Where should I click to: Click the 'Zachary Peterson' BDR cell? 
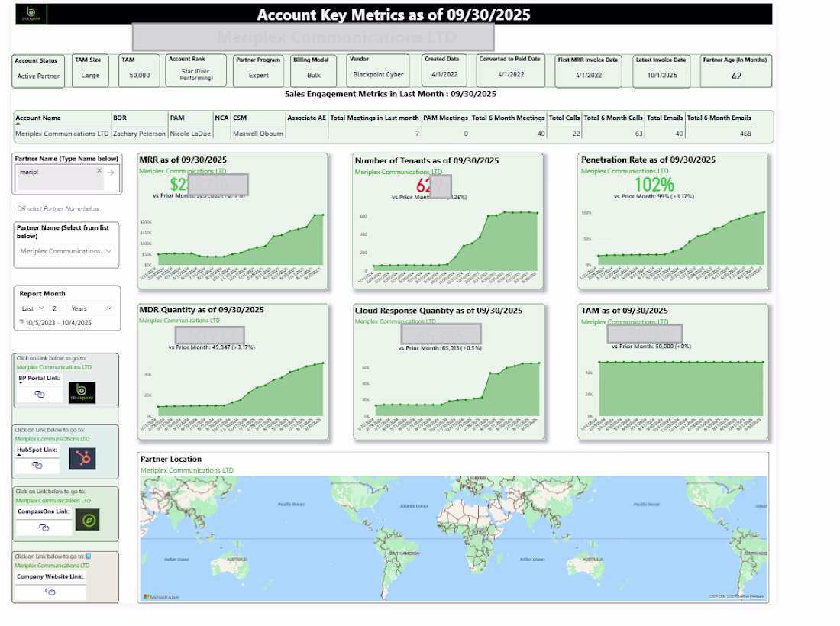139,134
